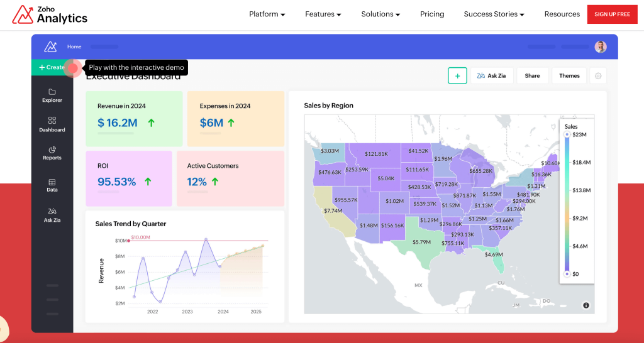Click the $10.00M target line label
Viewport: 644px width, 343px height.
coord(140,237)
